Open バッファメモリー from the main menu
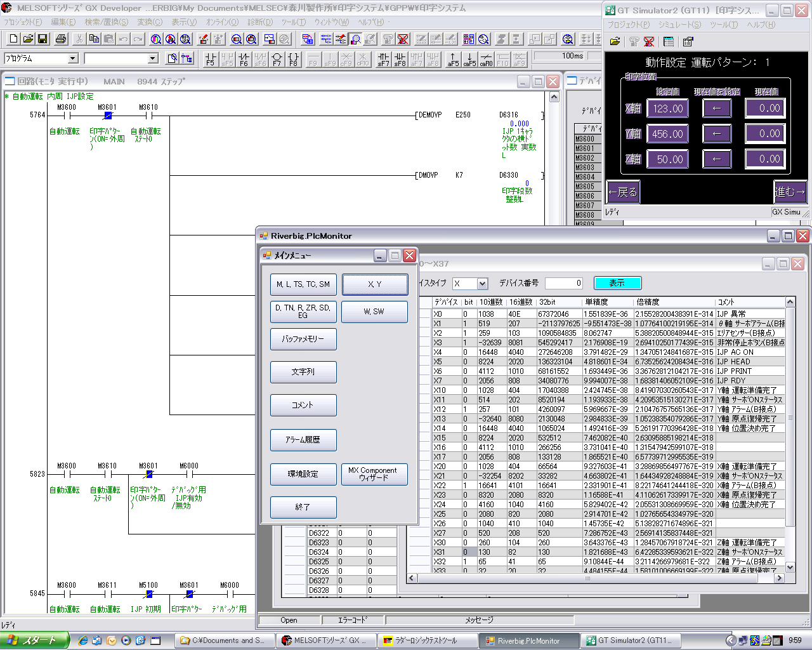This screenshot has width=812, height=650. click(x=303, y=339)
